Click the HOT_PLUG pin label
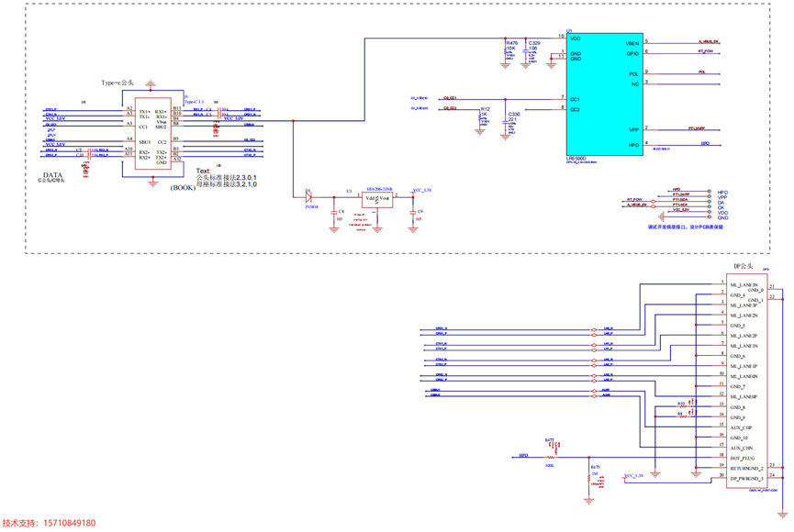The width and height of the screenshot is (794, 532). tap(743, 458)
